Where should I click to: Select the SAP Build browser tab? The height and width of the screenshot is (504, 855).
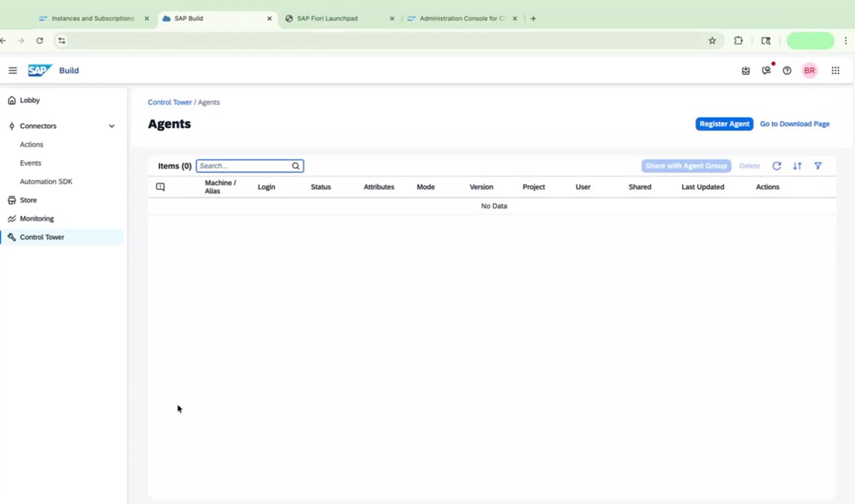click(x=217, y=19)
